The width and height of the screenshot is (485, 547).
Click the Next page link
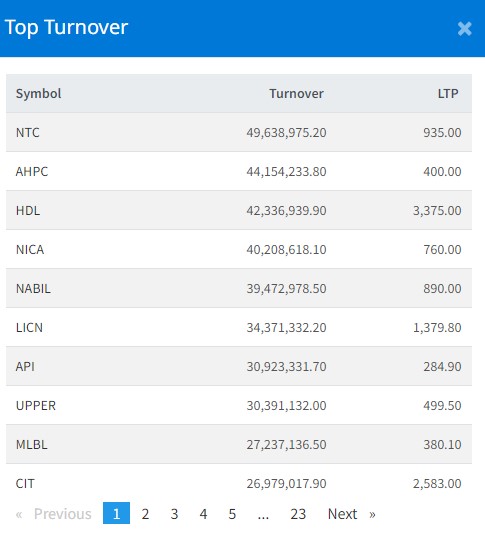(x=351, y=514)
